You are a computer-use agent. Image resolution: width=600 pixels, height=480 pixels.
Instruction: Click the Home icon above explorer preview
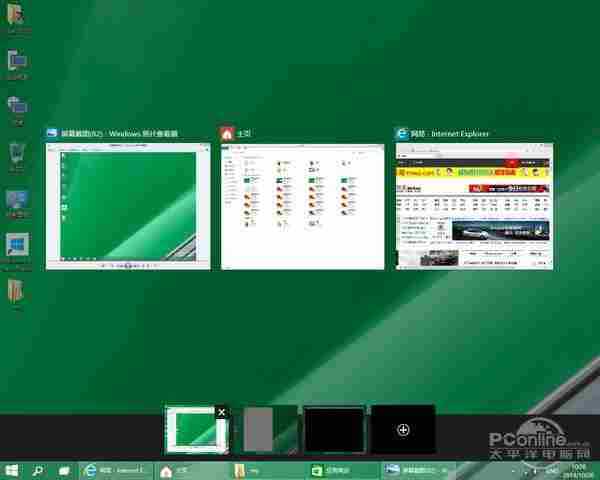228,133
